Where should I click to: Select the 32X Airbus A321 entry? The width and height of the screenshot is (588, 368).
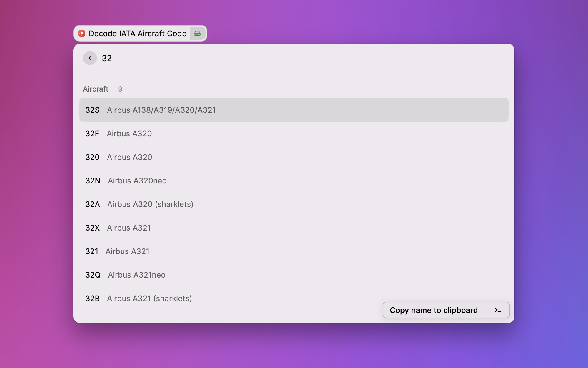click(294, 228)
